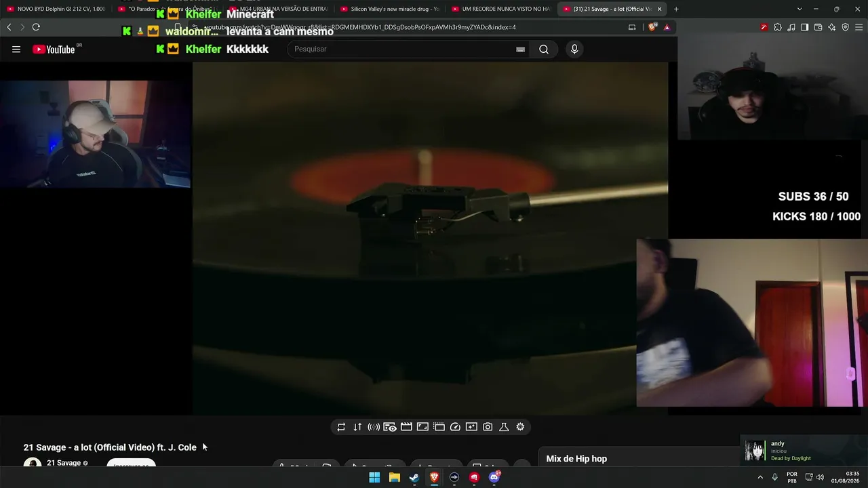Click the system tray volume speaker icon

pyautogui.click(x=821, y=477)
